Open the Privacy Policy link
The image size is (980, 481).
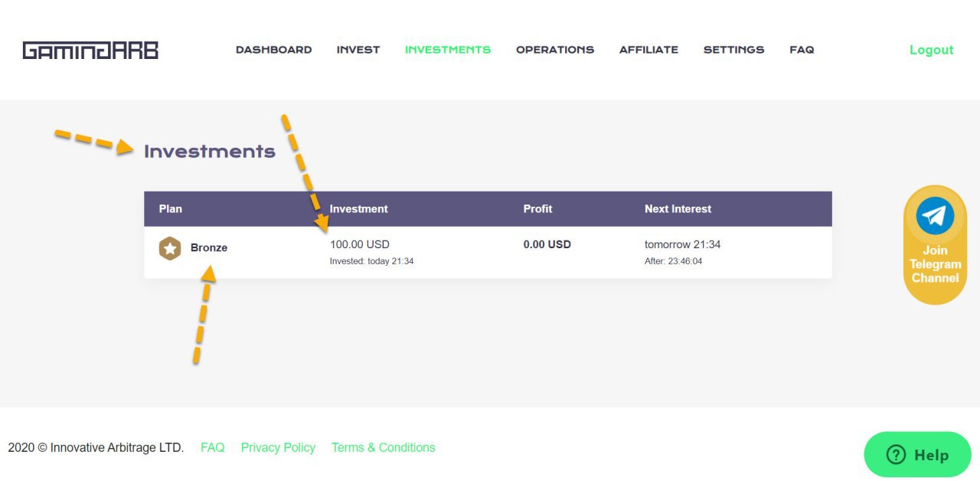[278, 447]
